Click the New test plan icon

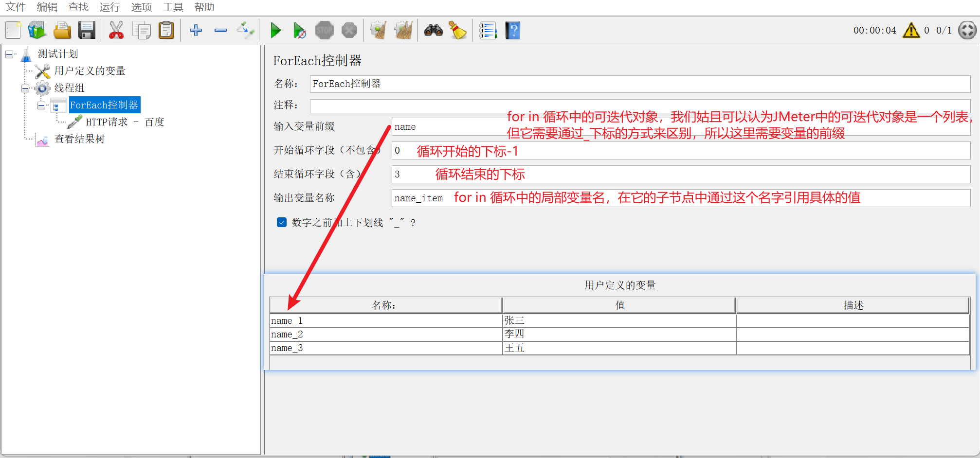tap(14, 30)
